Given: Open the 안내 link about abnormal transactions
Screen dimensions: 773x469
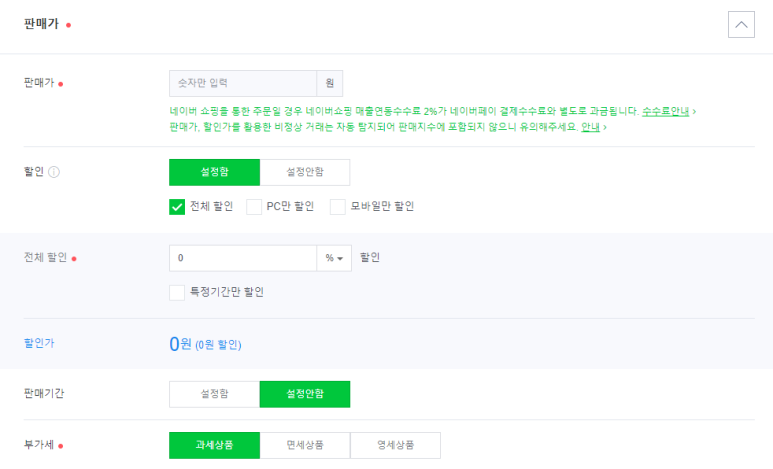Looking at the screenshot, I should coord(590,127).
